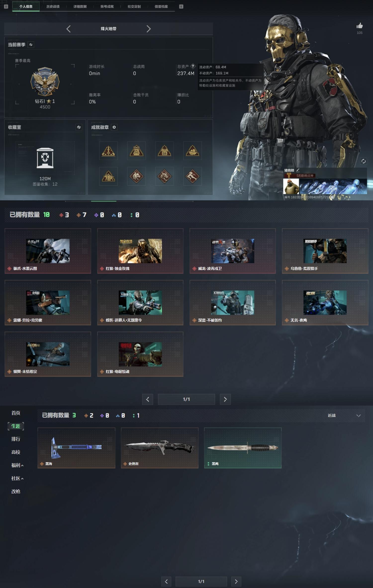
Task: Open the 红狼-蚀金玫瑰 skin card
Action: (x=140, y=251)
